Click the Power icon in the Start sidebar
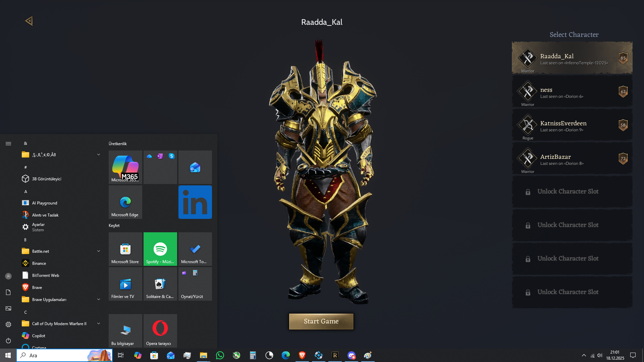Viewport: 644px width, 362px height. pyautogui.click(x=8, y=341)
